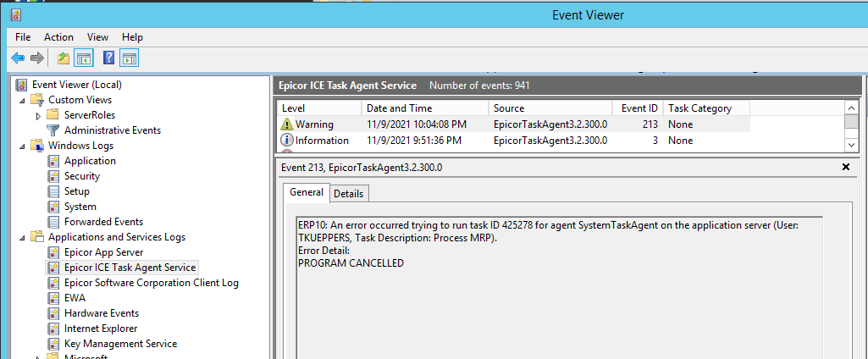Click the Warning triangle icon in event list
868x359 pixels.
tap(287, 124)
